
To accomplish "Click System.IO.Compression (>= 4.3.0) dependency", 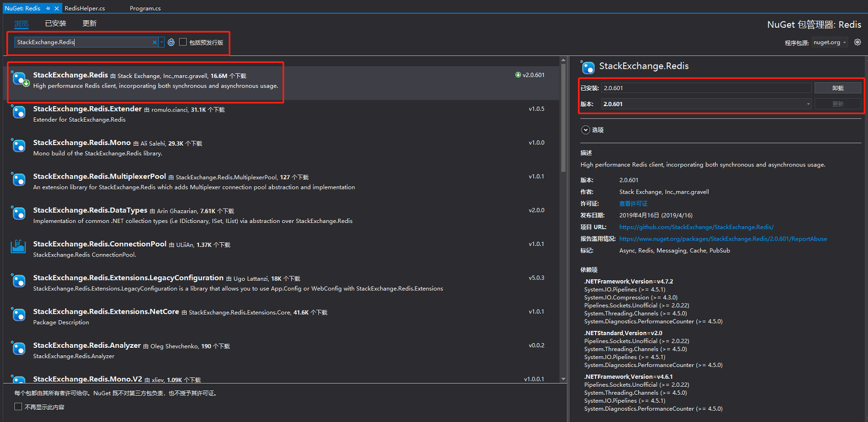I will coord(631,298).
